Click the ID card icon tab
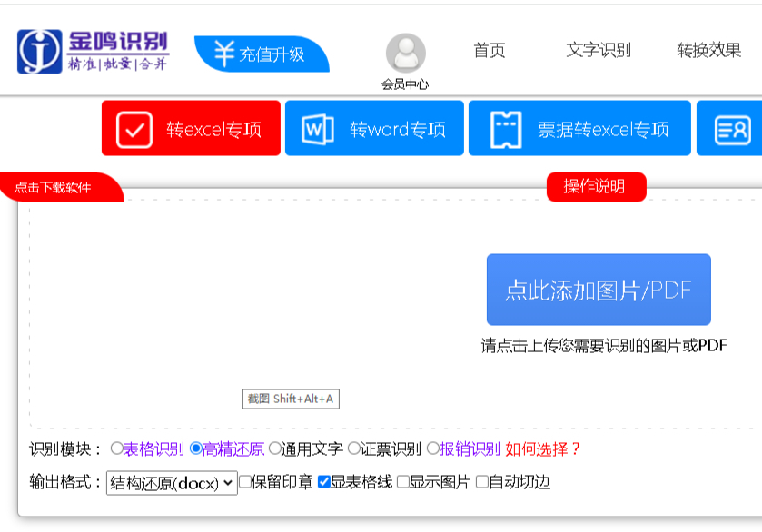Viewport: 762px width, 532px height. pos(733,130)
